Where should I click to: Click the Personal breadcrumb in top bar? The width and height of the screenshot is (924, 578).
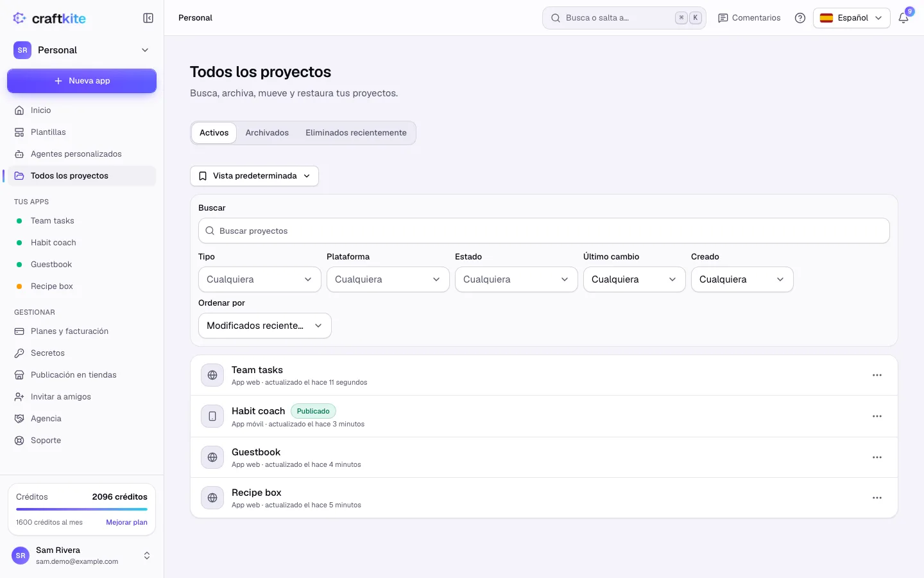click(195, 18)
